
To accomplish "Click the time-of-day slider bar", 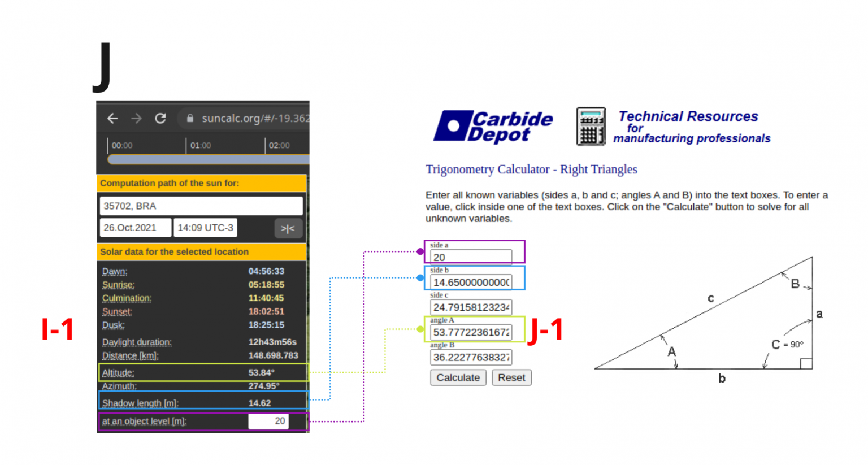I will pos(207,160).
